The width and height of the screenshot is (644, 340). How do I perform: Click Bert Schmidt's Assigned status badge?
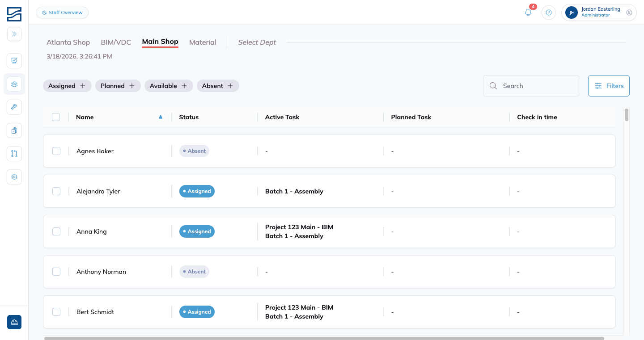197,312
